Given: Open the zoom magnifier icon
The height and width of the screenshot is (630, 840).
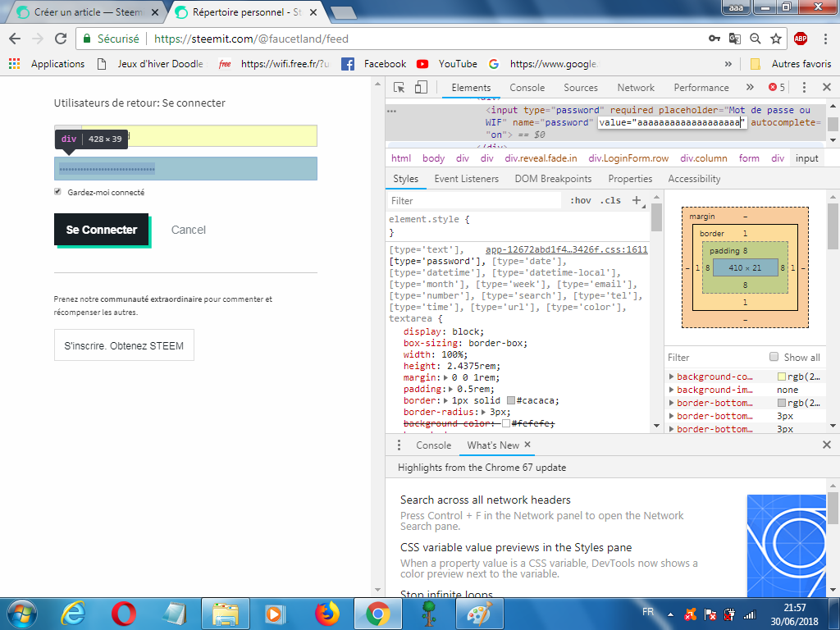Looking at the screenshot, I should pyautogui.click(x=755, y=39).
